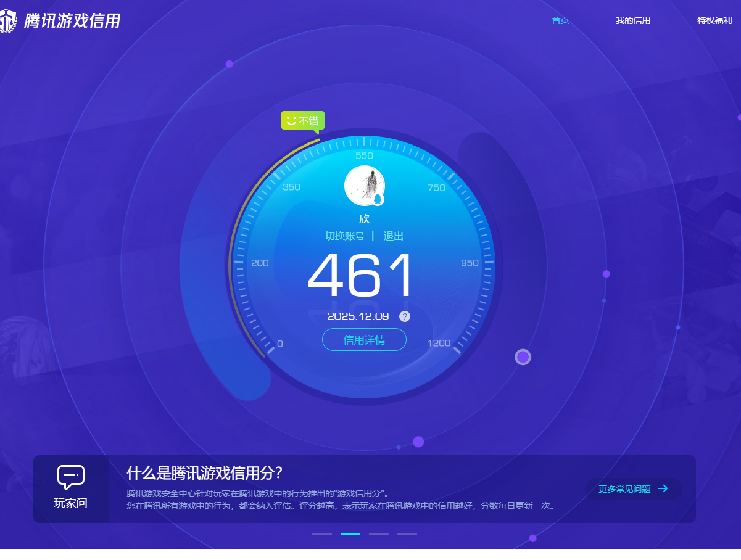Open the user avatar picture

pos(364,185)
